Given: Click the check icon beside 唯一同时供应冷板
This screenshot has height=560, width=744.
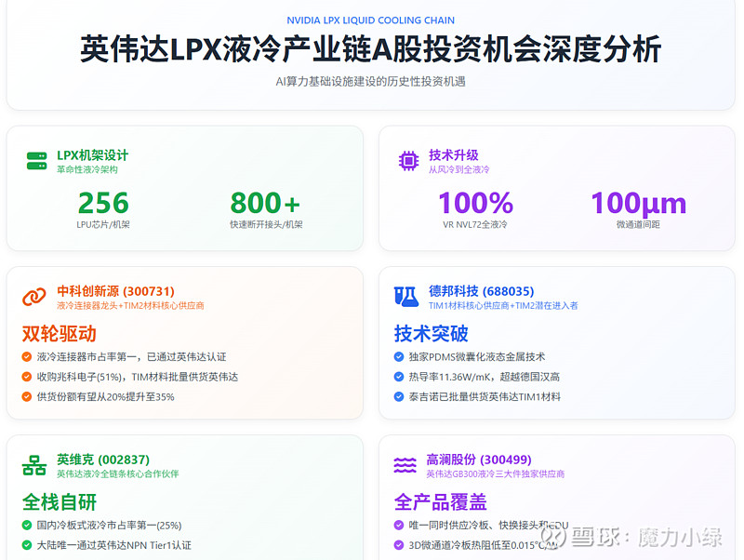Looking at the screenshot, I should pos(399,526).
